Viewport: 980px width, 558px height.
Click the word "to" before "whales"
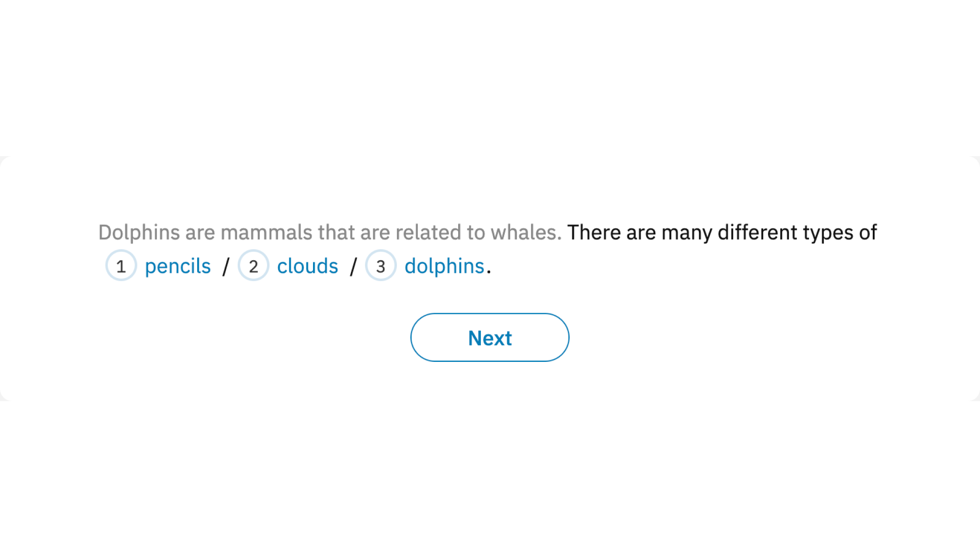tap(475, 232)
